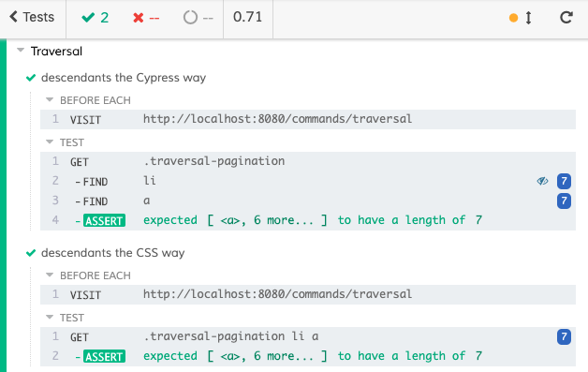
Task: Collapse BEFORE EACH under Cypress way test
Action: pos(50,100)
